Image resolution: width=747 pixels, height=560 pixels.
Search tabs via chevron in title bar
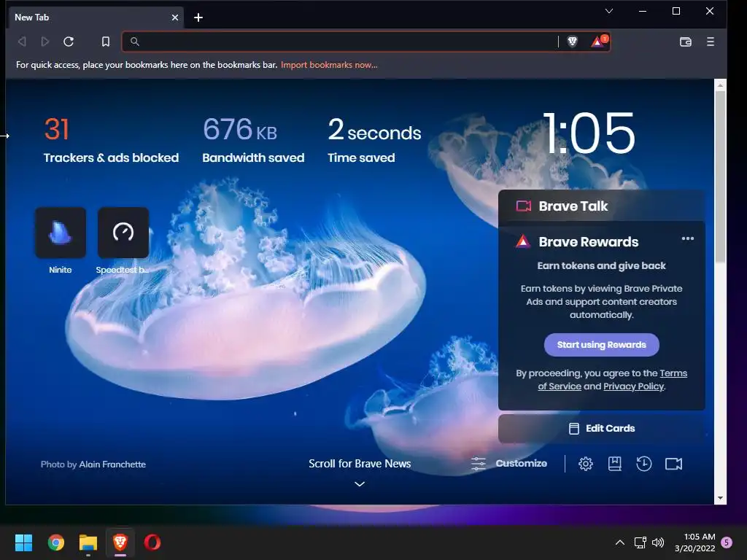tap(609, 11)
